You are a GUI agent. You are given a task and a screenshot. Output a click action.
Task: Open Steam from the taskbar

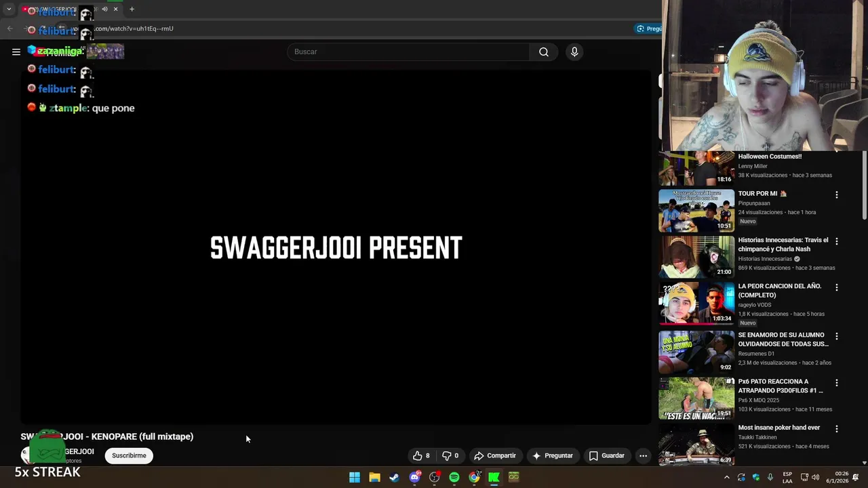[394, 477]
